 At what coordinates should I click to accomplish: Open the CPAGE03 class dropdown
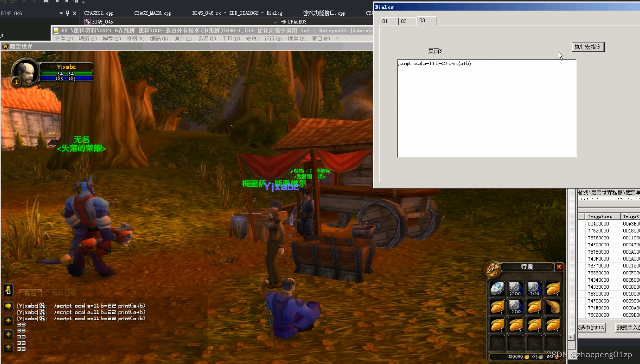(x=327, y=22)
